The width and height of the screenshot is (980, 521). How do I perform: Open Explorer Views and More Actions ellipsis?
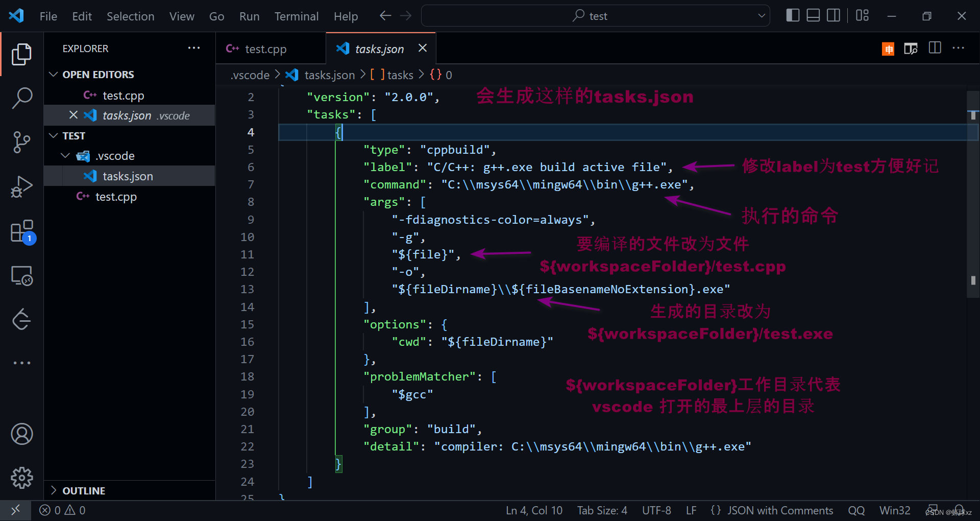coord(194,48)
